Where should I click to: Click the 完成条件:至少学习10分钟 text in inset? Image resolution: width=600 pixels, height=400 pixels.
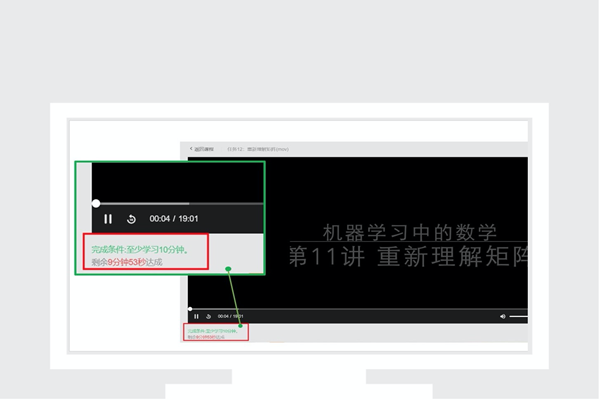pos(137,248)
